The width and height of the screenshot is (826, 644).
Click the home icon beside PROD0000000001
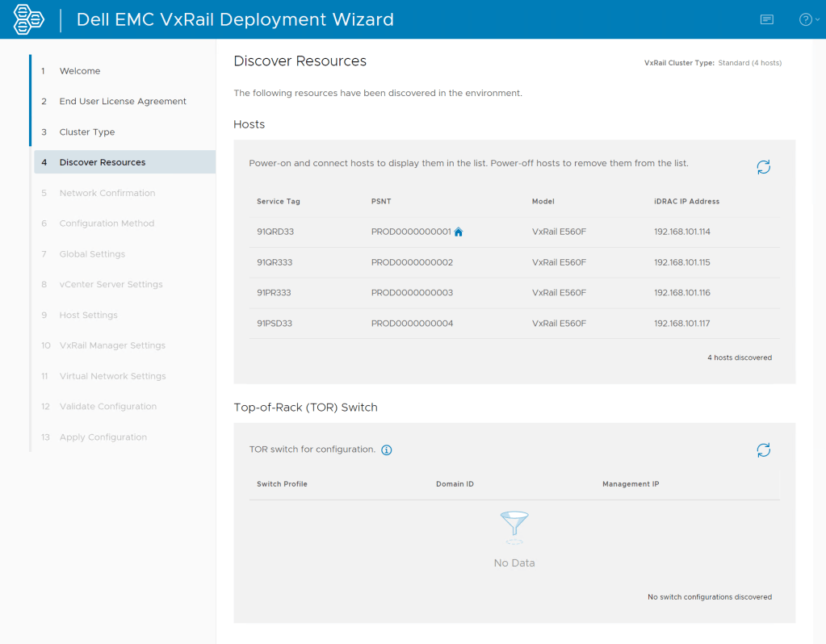[459, 232]
